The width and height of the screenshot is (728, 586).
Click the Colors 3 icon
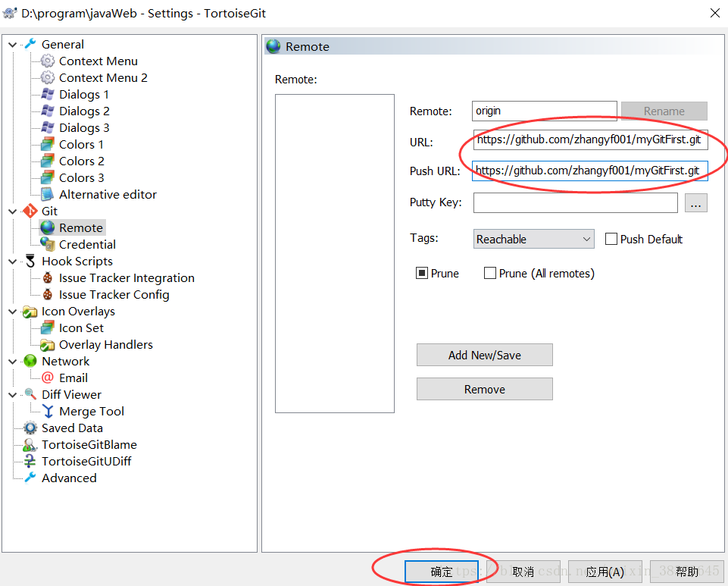[x=48, y=177]
